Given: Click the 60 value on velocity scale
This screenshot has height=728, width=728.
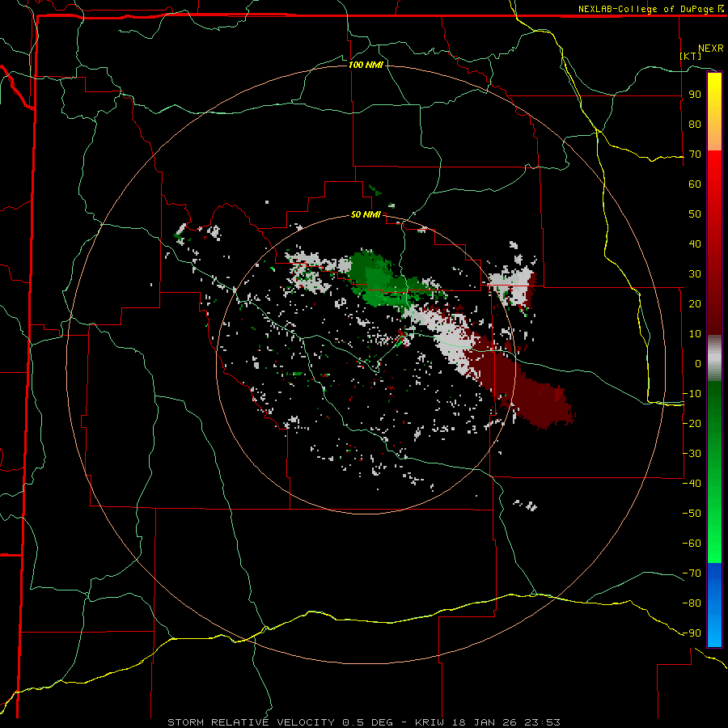Looking at the screenshot, I should (695, 184).
